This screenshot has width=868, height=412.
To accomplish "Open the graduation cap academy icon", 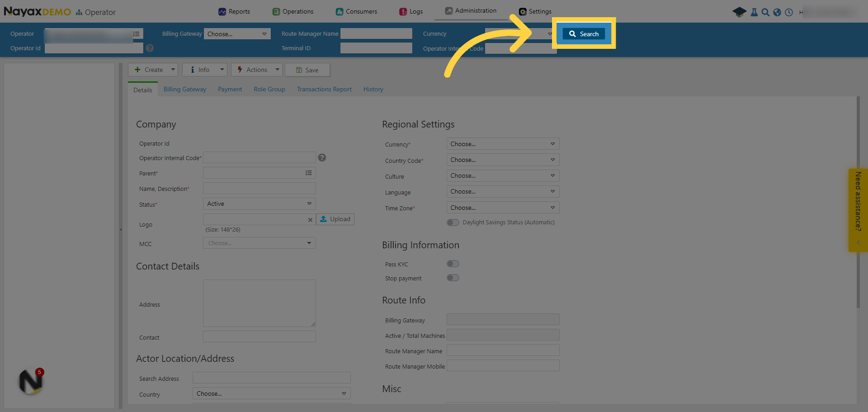I will tap(739, 12).
